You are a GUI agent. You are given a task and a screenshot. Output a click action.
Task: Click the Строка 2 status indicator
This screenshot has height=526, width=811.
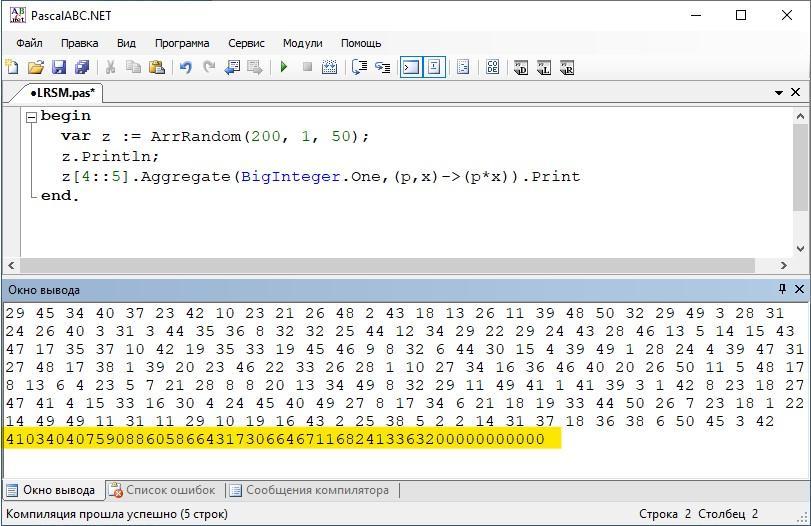pyautogui.click(x=665, y=514)
